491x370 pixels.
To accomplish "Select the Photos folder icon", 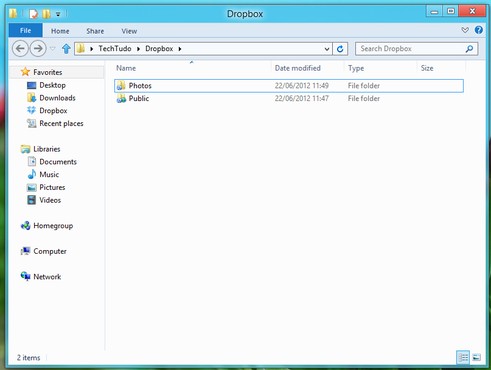I will pyautogui.click(x=121, y=86).
